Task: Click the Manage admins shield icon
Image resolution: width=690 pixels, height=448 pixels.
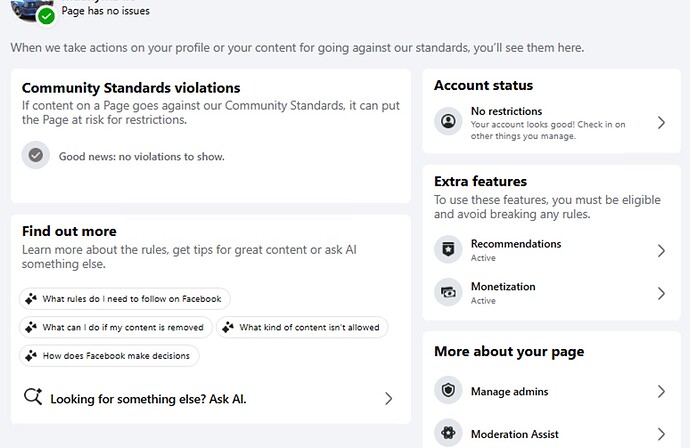Action: [x=448, y=390]
